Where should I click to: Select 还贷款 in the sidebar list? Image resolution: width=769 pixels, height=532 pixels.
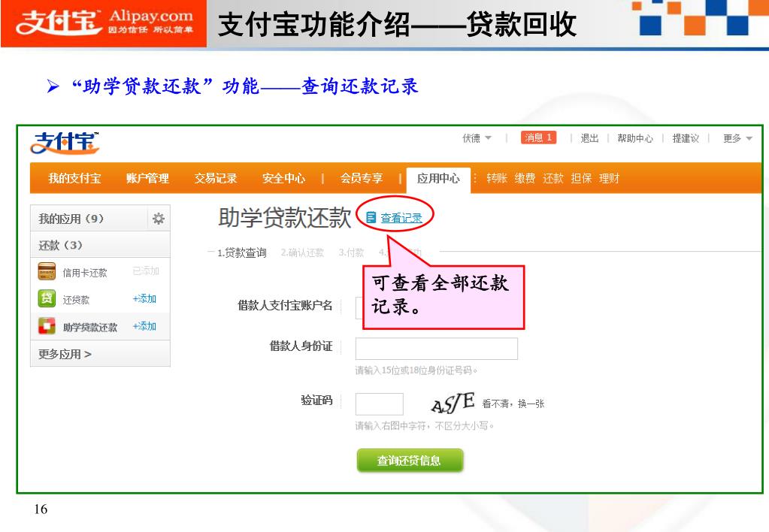(x=76, y=300)
